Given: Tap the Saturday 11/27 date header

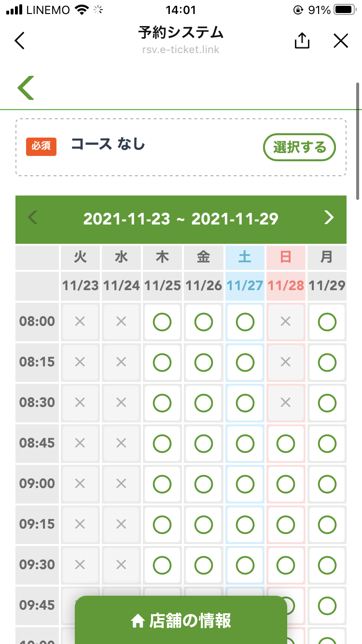Looking at the screenshot, I should coord(245,285).
